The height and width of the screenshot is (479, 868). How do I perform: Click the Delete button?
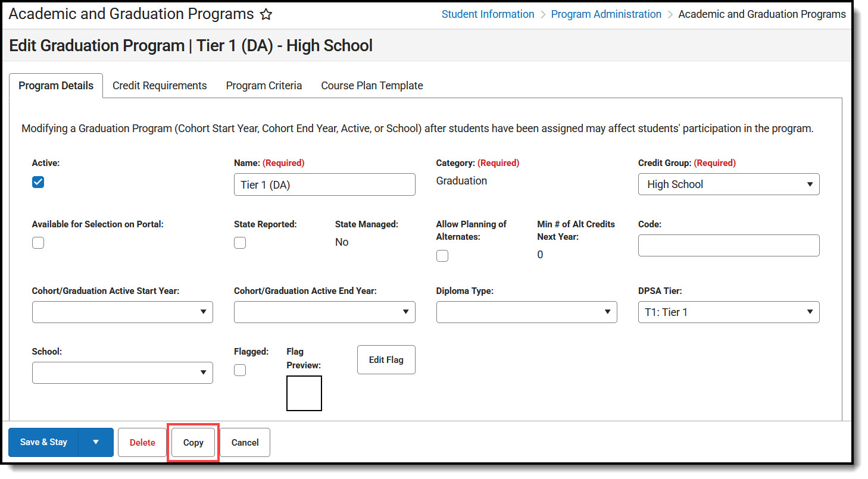142,442
